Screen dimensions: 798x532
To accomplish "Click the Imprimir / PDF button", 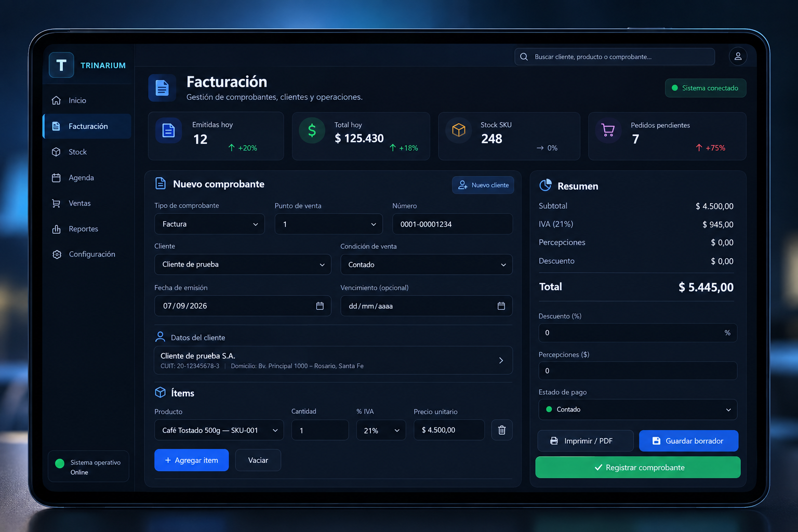I will pyautogui.click(x=586, y=441).
